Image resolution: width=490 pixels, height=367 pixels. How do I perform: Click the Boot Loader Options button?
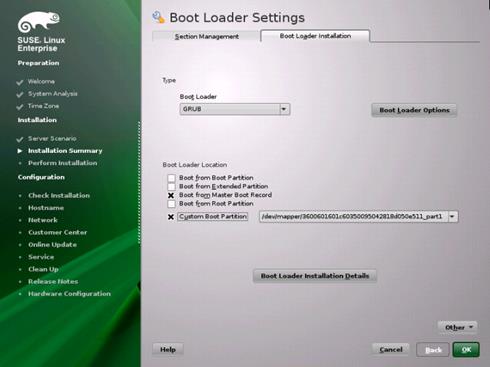pos(414,110)
